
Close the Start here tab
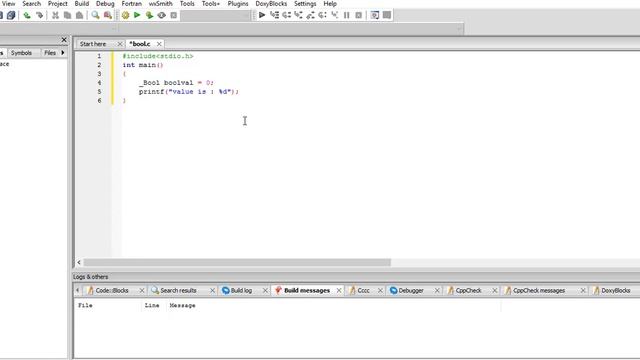tap(120, 44)
